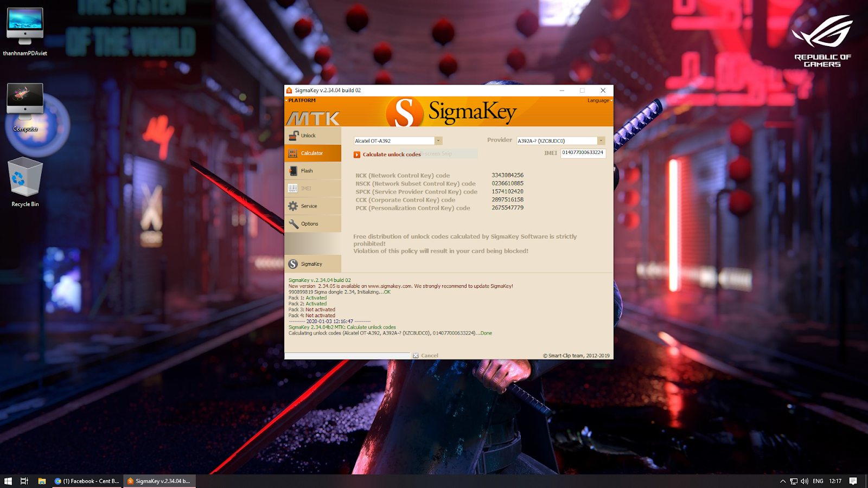The image size is (868, 488).
Task: Select PCK code value 2675547779
Action: (x=508, y=208)
